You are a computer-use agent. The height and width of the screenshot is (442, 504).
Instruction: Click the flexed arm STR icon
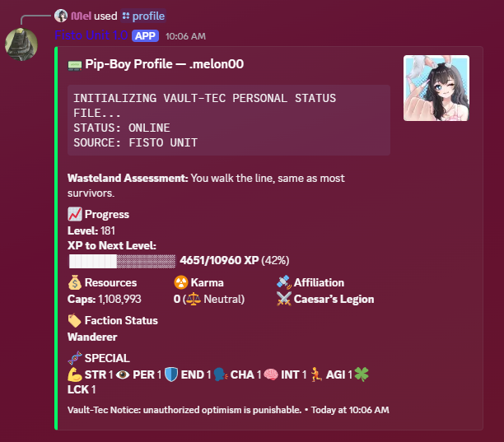(x=75, y=375)
